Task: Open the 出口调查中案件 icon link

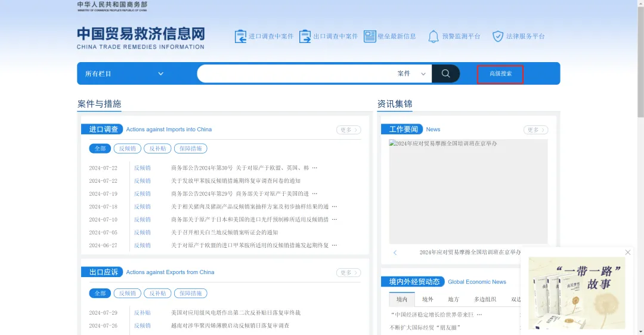Action: tap(305, 36)
